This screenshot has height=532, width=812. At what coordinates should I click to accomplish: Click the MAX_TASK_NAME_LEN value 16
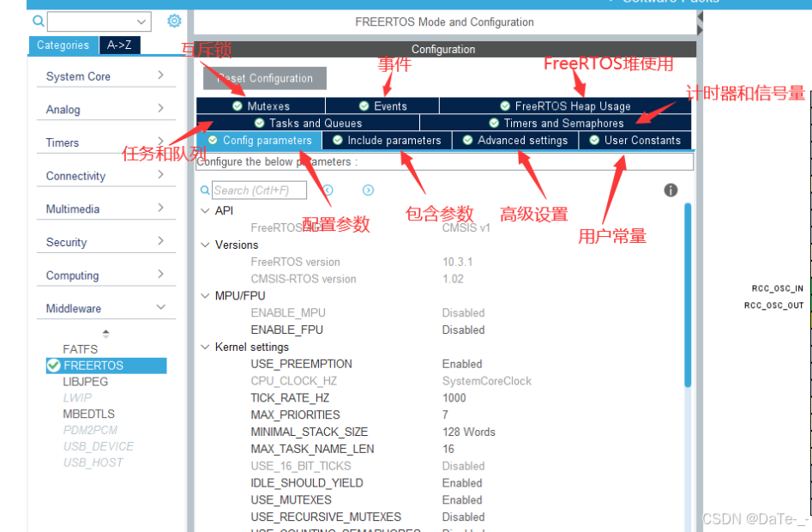click(x=448, y=449)
